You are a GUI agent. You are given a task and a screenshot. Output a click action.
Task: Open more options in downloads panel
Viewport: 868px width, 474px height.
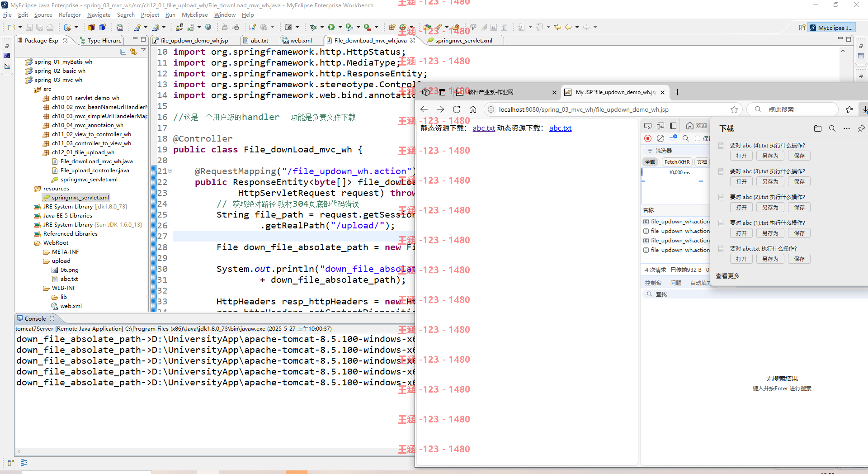pyautogui.click(x=846, y=128)
